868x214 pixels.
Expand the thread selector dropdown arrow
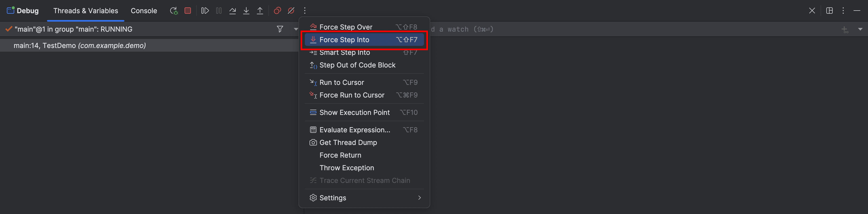click(296, 29)
